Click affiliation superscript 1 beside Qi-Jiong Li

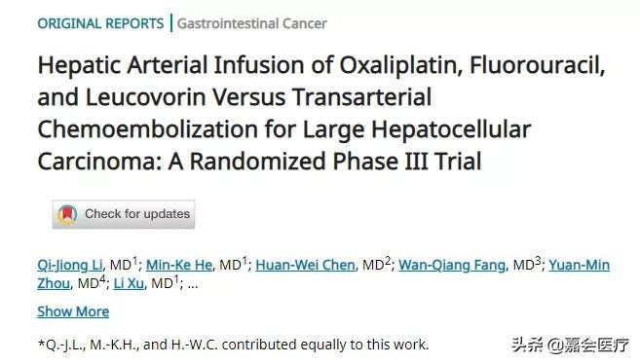(x=135, y=260)
